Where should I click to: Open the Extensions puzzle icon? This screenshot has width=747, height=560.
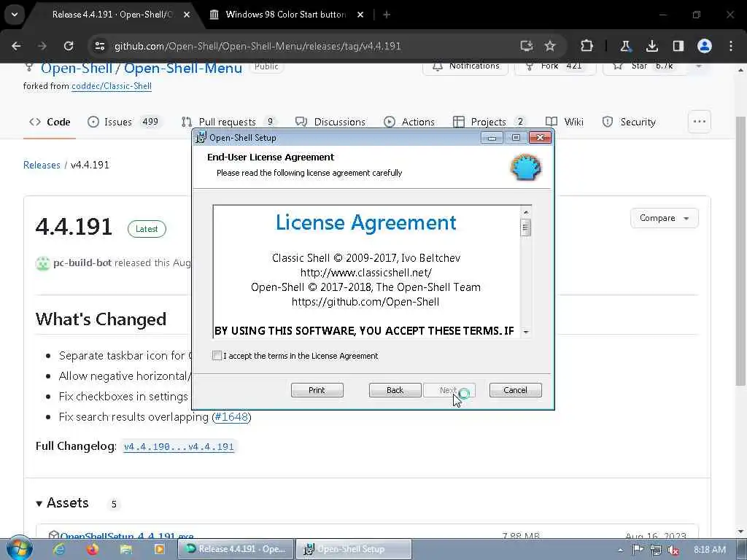[x=587, y=46]
